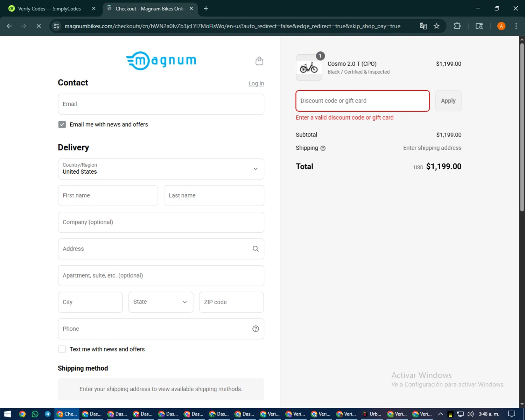Open the network icon in system tray
The height and width of the screenshot is (420, 525).
460,414
